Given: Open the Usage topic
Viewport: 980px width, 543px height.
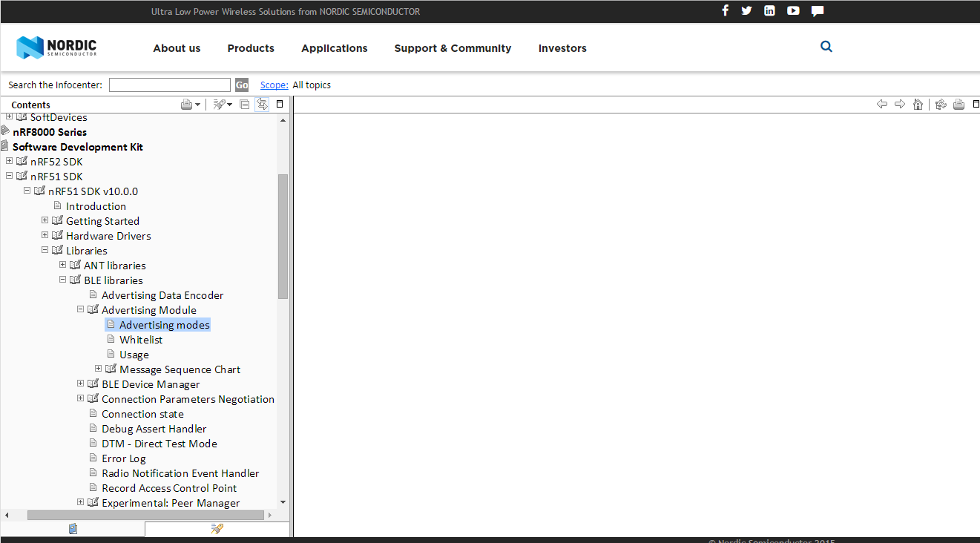Looking at the screenshot, I should click(134, 355).
